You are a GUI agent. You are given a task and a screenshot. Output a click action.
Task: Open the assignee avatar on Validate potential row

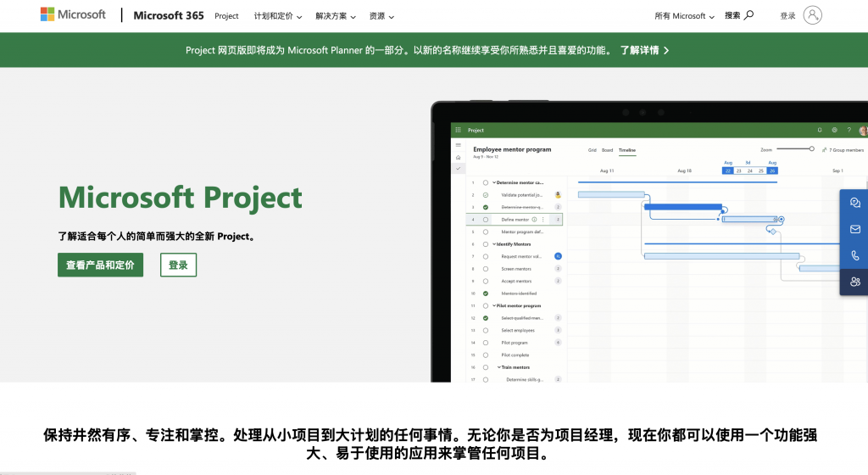point(558,195)
